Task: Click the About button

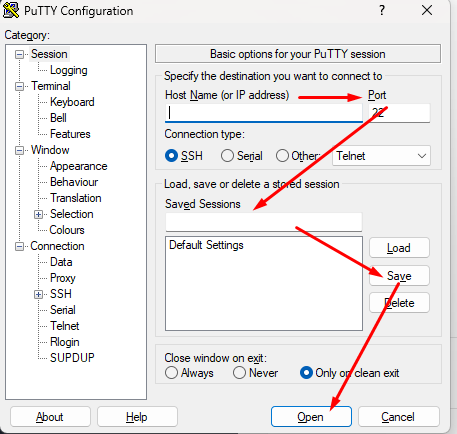Action: 50,417
